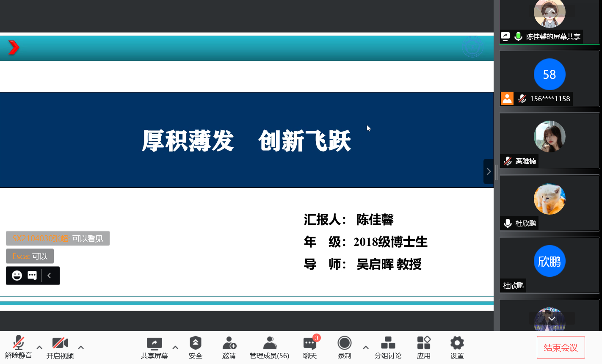
Task: Open the 应用 apps icon
Action: coord(423,343)
